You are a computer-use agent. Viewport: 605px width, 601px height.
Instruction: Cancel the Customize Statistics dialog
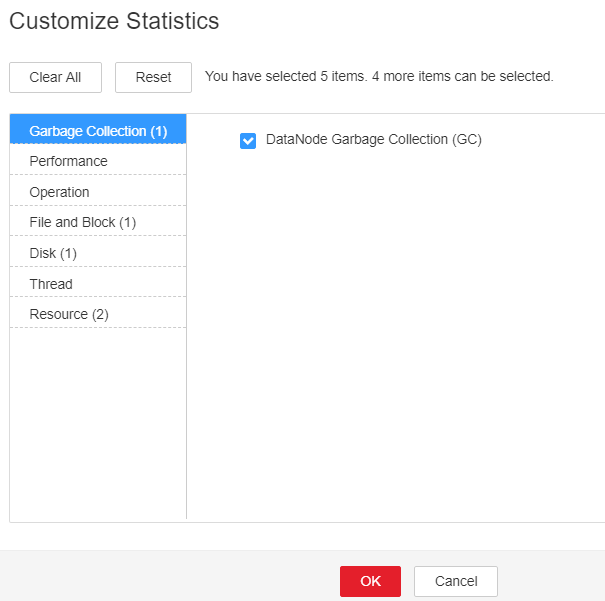456,581
